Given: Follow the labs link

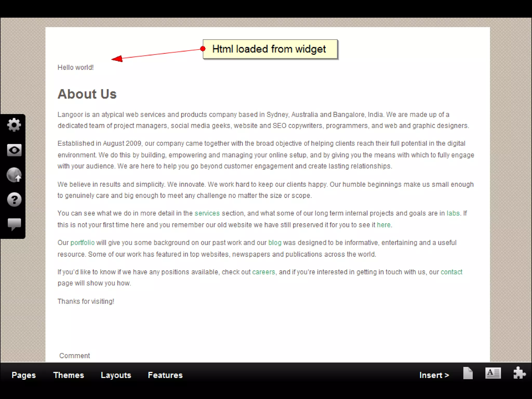Looking at the screenshot, I should 453,213.
